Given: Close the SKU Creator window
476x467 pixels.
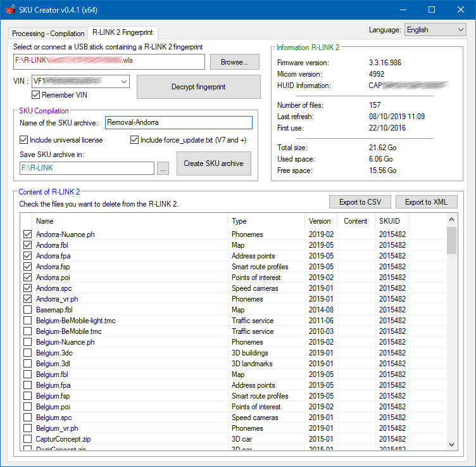Looking at the screenshot, I should pyautogui.click(x=461, y=10).
